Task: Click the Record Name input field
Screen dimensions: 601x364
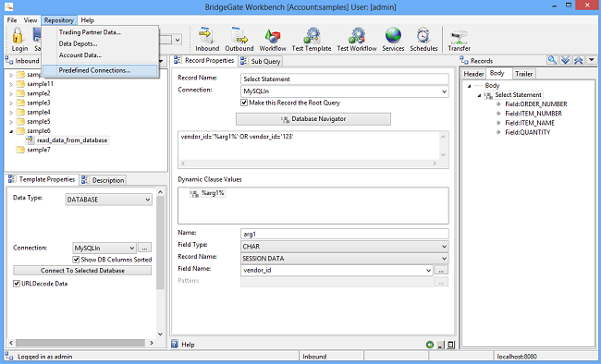Action: [345, 79]
